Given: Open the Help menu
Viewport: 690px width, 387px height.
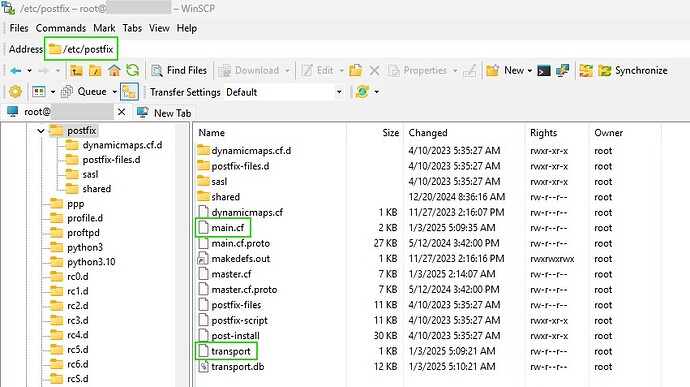Looking at the screenshot, I should [187, 28].
